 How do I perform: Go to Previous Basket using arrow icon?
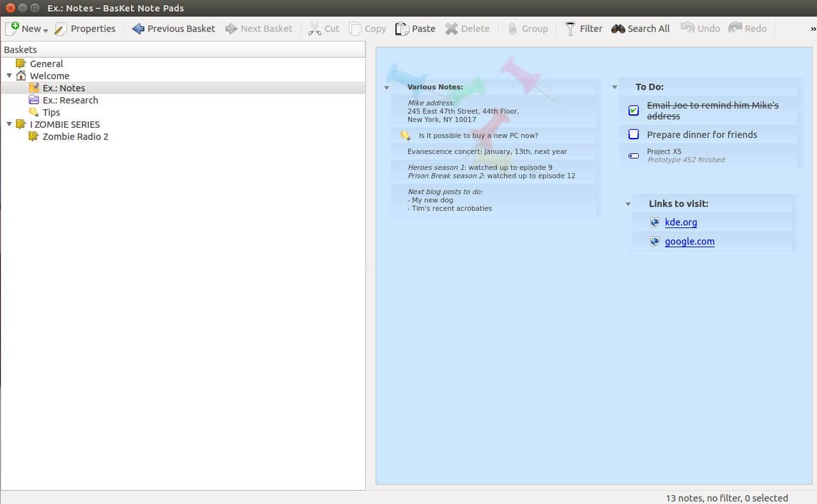click(138, 29)
